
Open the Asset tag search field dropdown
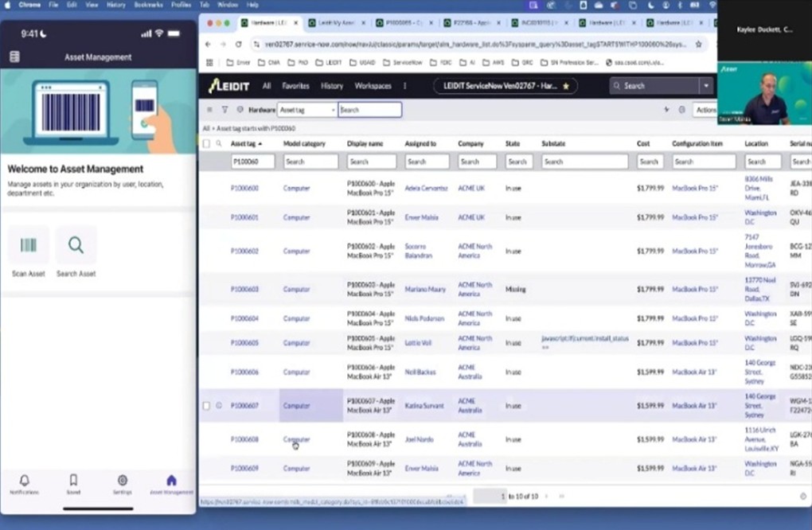306,110
